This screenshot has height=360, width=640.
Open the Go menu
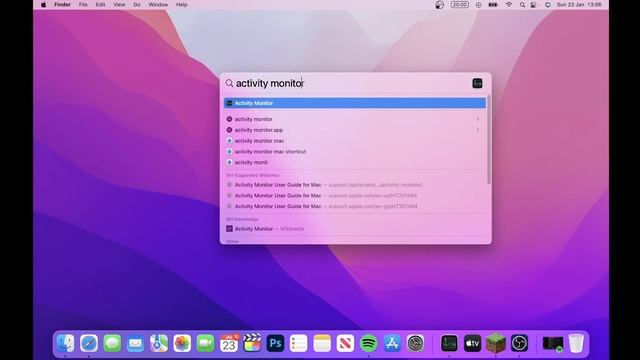(137, 5)
